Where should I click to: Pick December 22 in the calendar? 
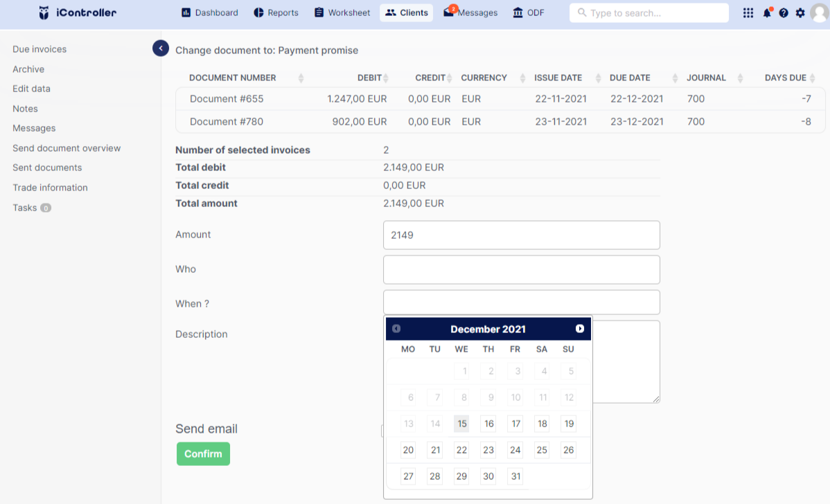[x=461, y=450]
